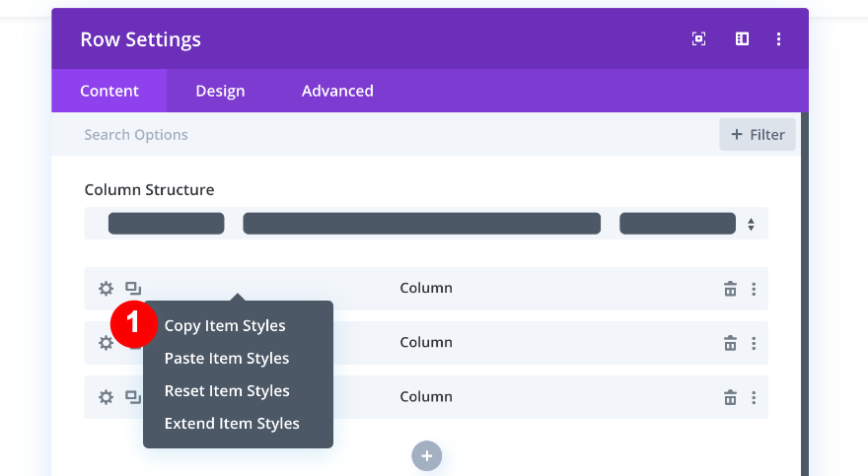The image size is (868, 476).
Task: Click the Search Options input field
Action: tap(395, 135)
